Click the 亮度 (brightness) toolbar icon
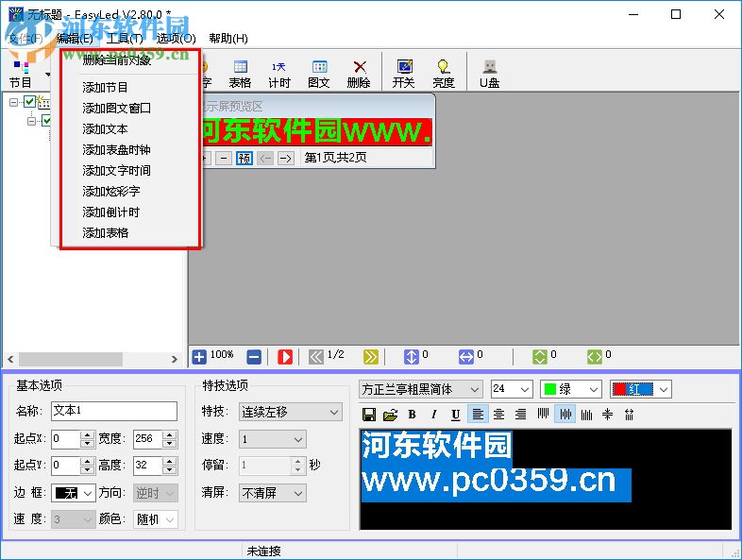Screen dimensions: 742x560 [x=443, y=75]
